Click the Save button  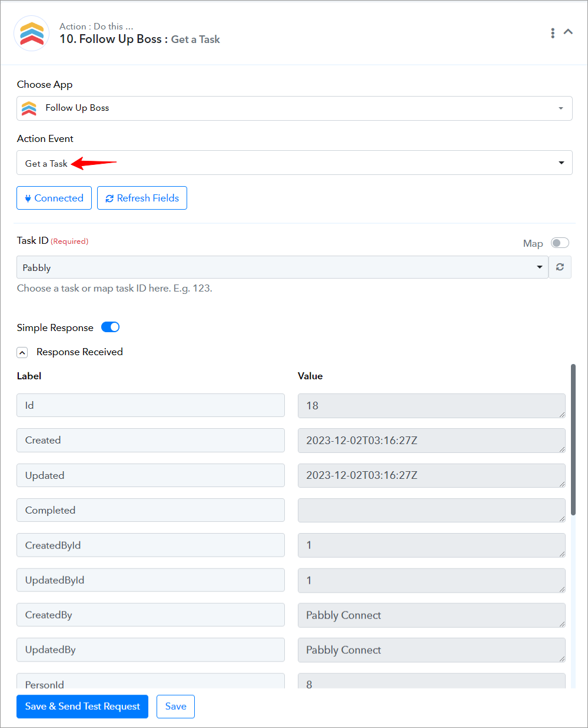coord(175,706)
